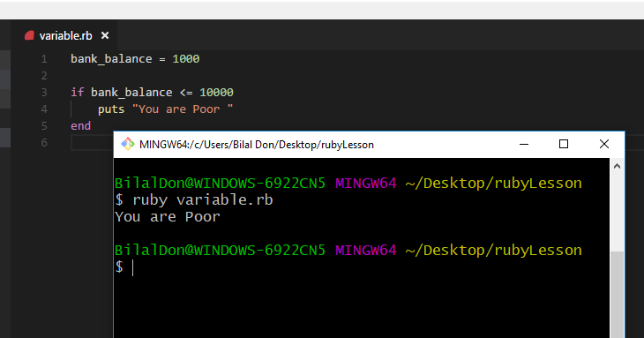644x338 pixels.
Task: Click the Git Bash icon in the terminal title bar
Action: pyautogui.click(x=128, y=144)
